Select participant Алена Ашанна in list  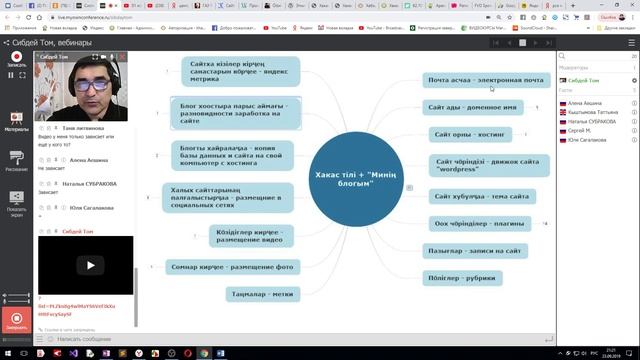(584, 103)
